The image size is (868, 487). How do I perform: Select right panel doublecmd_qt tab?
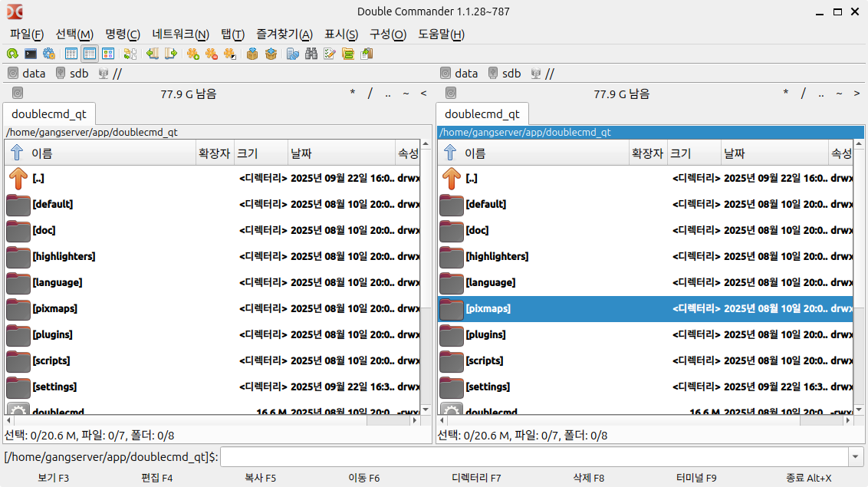[x=482, y=114]
